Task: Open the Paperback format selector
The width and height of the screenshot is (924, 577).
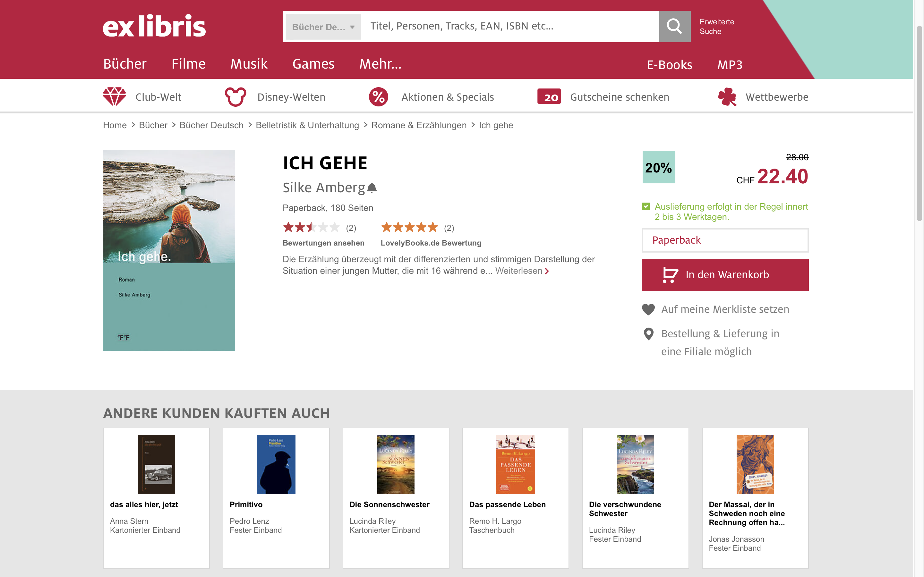Action: click(x=725, y=240)
